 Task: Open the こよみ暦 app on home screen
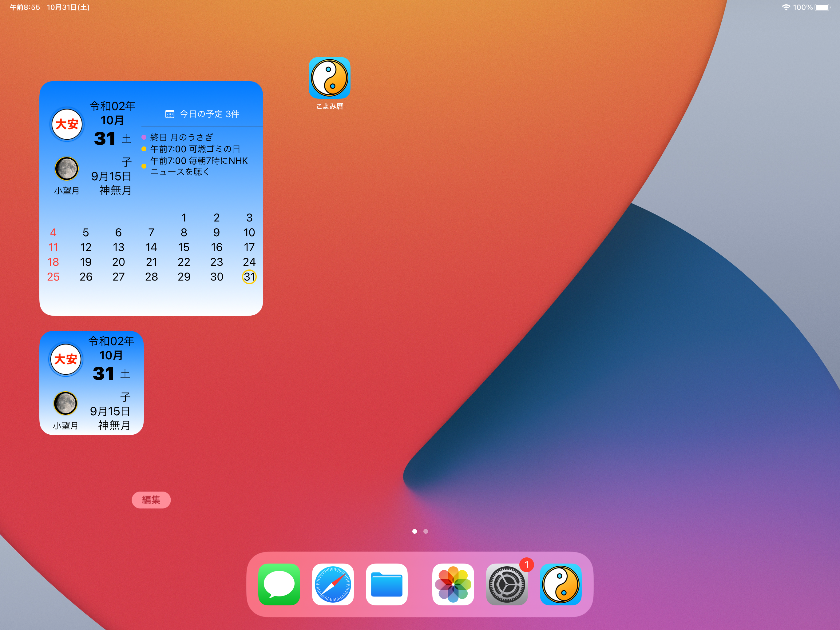pyautogui.click(x=329, y=78)
